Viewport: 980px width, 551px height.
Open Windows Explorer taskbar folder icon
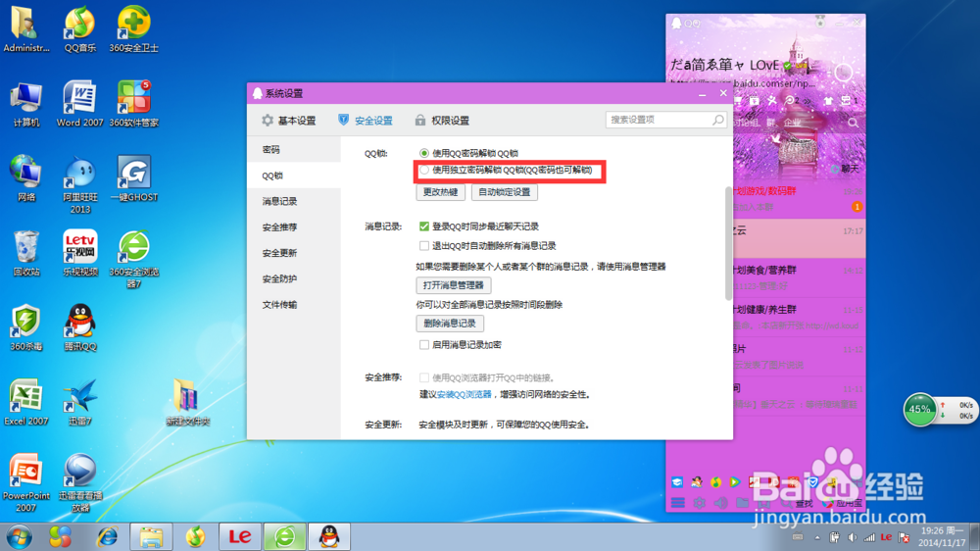pos(151,536)
